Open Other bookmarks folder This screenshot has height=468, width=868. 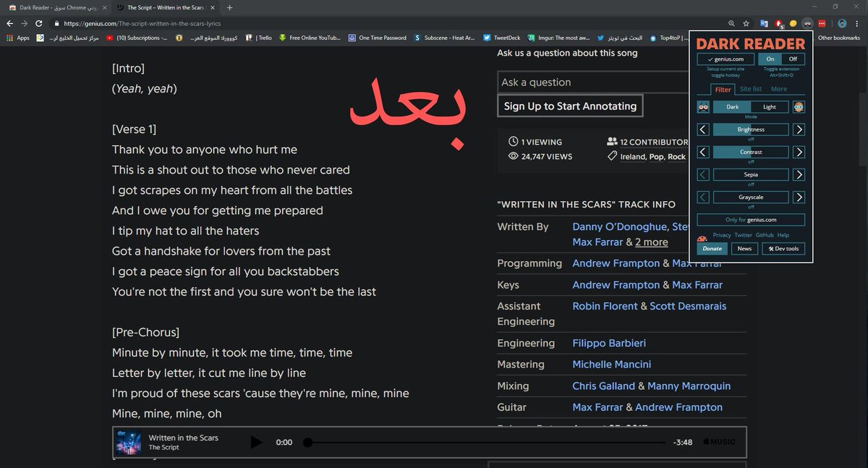pyautogui.click(x=841, y=38)
